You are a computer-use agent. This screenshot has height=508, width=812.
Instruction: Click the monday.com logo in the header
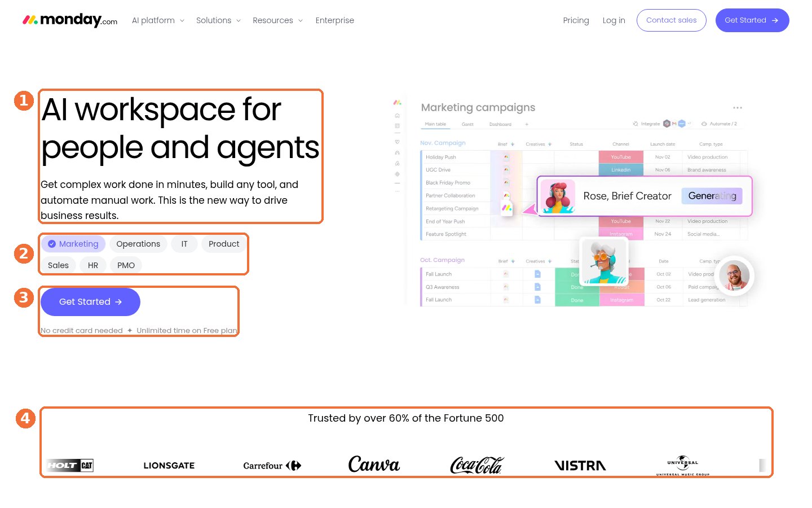tap(70, 20)
